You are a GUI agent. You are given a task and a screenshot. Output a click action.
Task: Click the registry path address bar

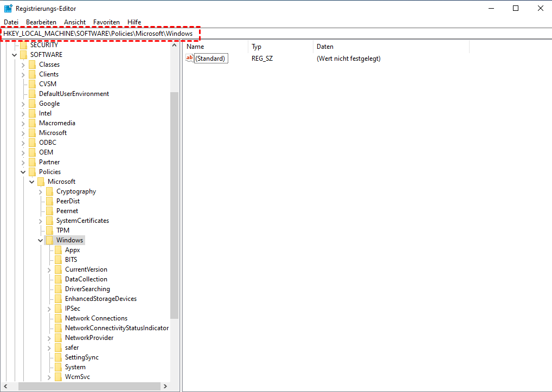pos(276,34)
